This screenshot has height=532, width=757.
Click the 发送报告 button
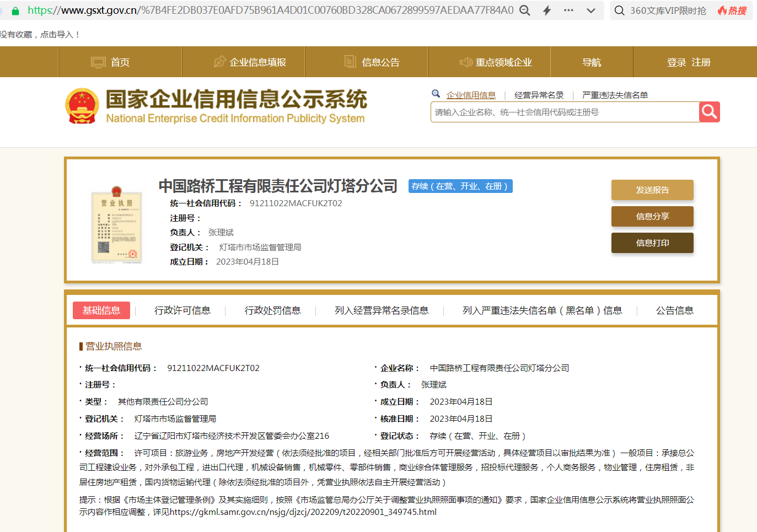tap(652, 190)
